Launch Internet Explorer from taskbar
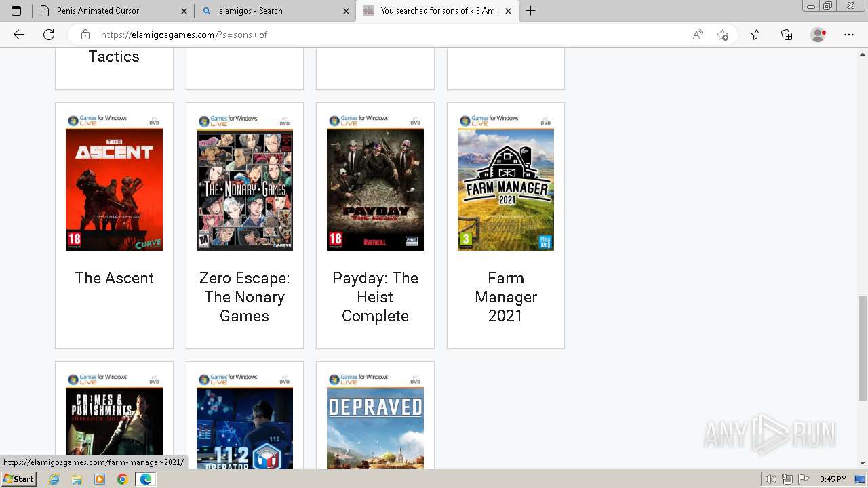 [x=54, y=479]
